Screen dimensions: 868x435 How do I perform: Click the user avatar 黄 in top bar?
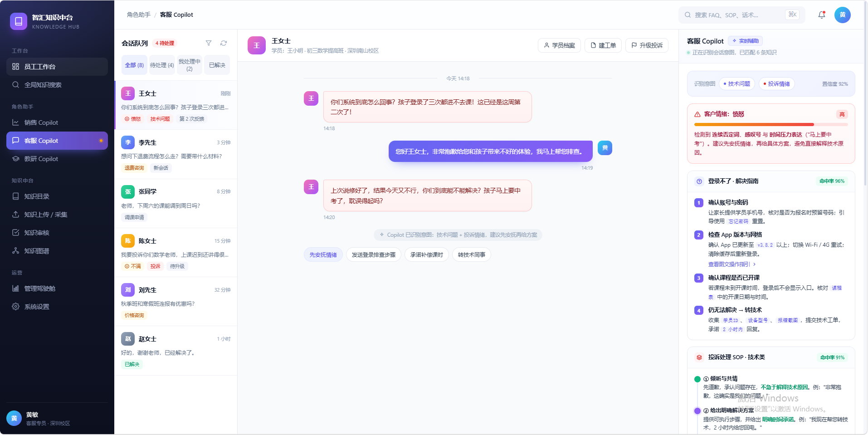click(842, 15)
